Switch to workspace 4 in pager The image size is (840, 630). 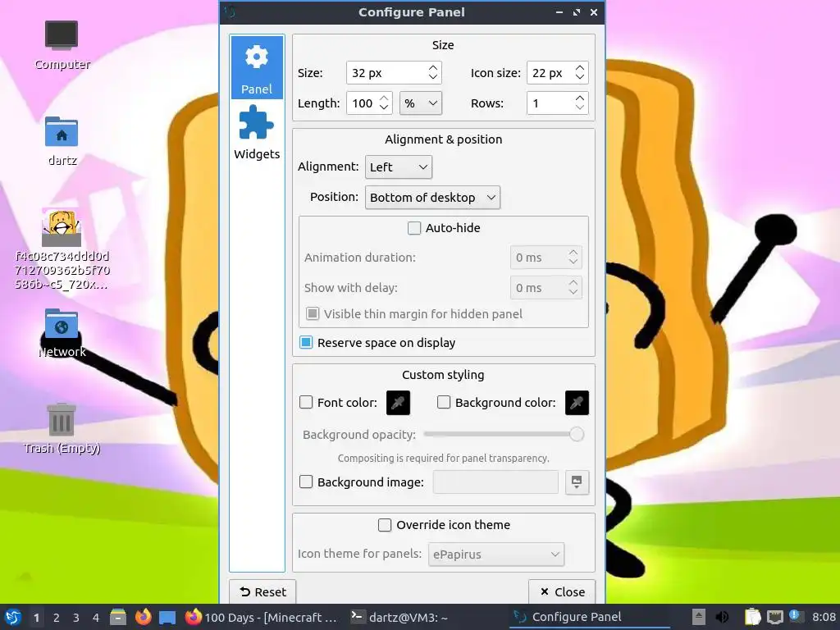[95, 618]
